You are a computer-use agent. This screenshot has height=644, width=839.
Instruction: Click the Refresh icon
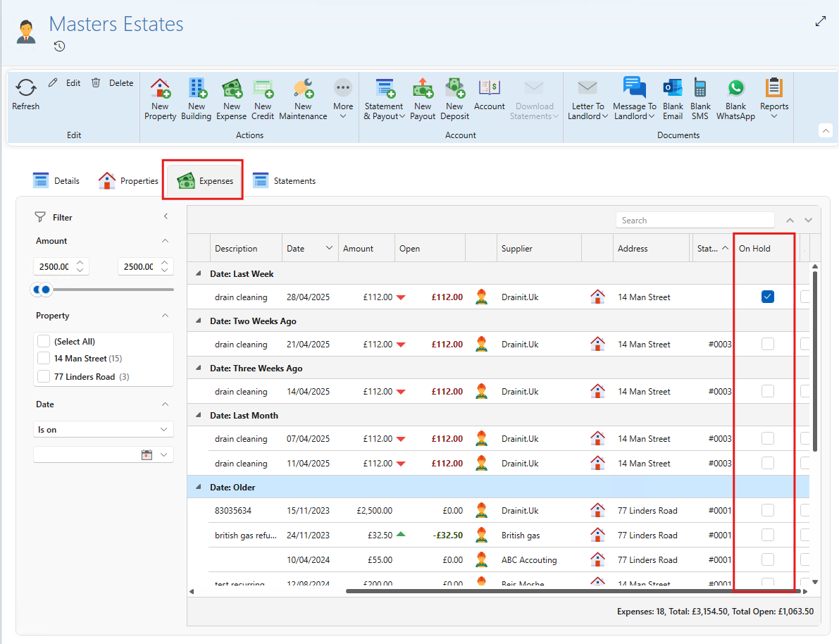tap(26, 88)
